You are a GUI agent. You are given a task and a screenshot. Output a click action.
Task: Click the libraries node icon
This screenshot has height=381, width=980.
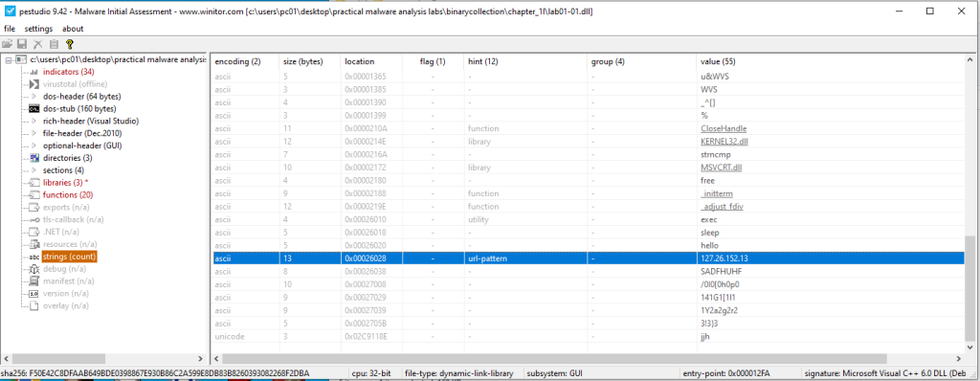tap(33, 183)
